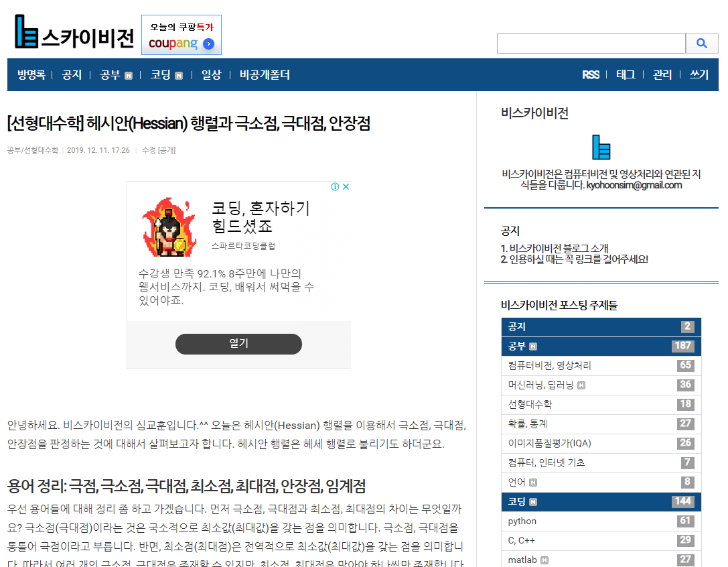This screenshot has height=567, width=728.
Task: Select the 머신러닝, 딥러닝 subcategory
Action: [x=601, y=385]
